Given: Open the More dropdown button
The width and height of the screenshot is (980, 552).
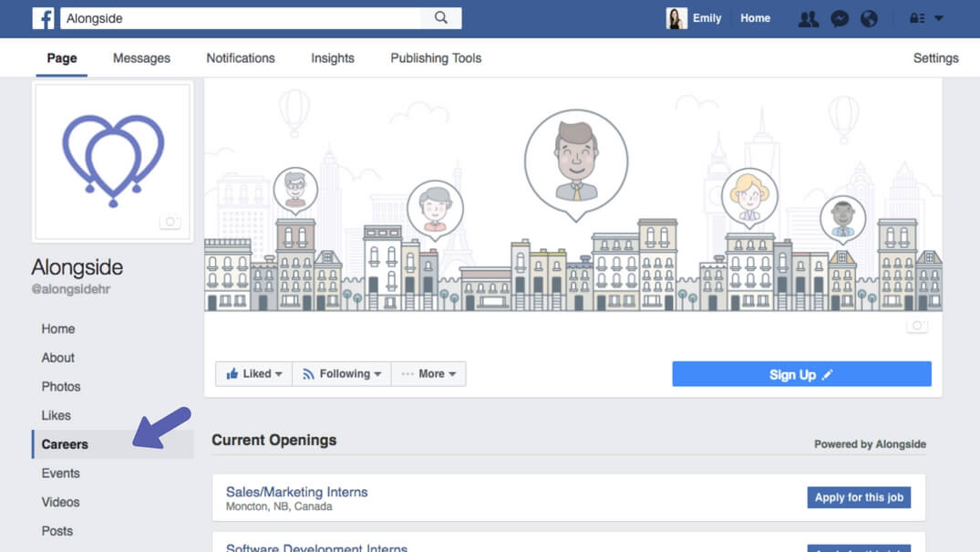Looking at the screenshot, I should point(428,374).
